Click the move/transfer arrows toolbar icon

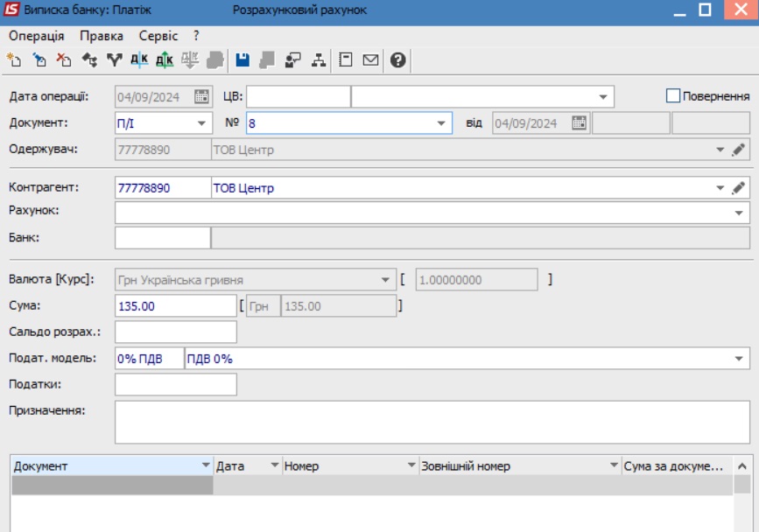(x=89, y=60)
